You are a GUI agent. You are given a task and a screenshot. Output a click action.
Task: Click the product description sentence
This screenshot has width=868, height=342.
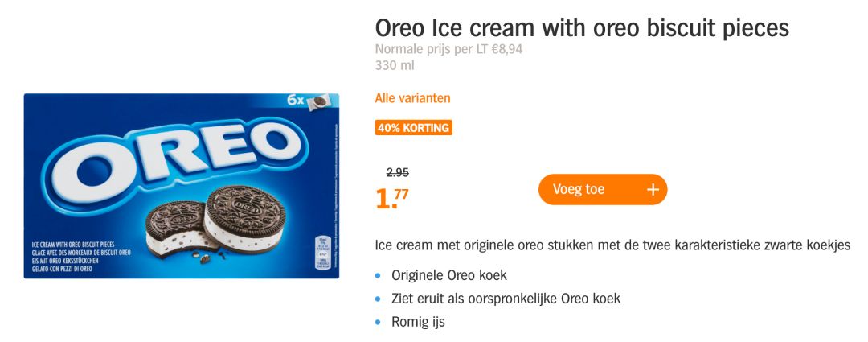(612, 245)
